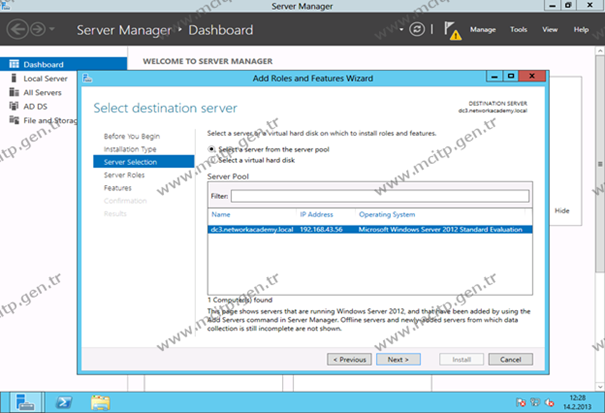Launch PowerShell from the taskbar
This screenshot has width=605, height=413.
click(64, 403)
